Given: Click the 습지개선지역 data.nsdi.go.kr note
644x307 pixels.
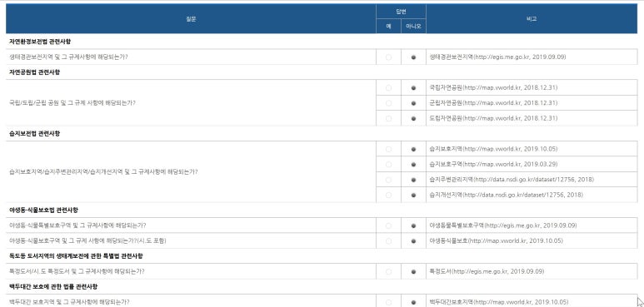Looking at the screenshot, I should 506,196.
